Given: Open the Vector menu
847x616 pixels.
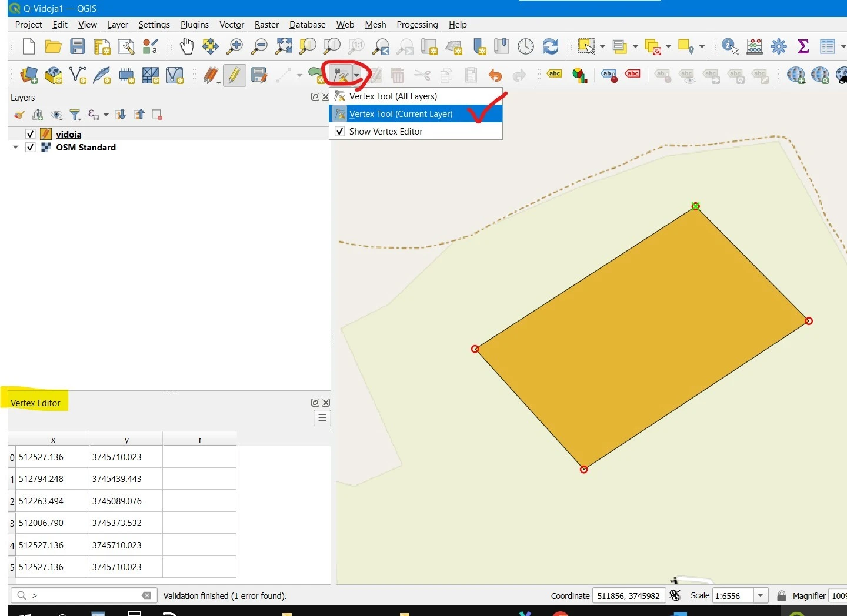Looking at the screenshot, I should click(232, 25).
